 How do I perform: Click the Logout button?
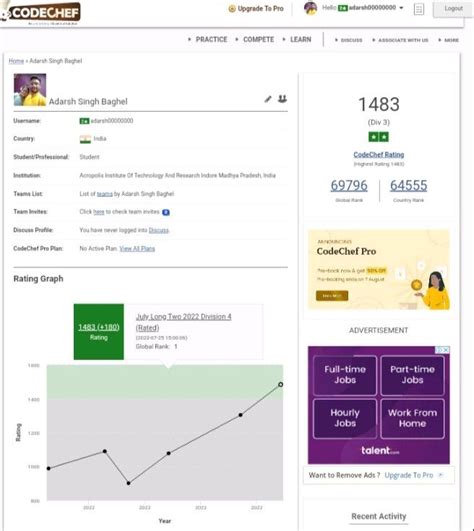[453, 9]
